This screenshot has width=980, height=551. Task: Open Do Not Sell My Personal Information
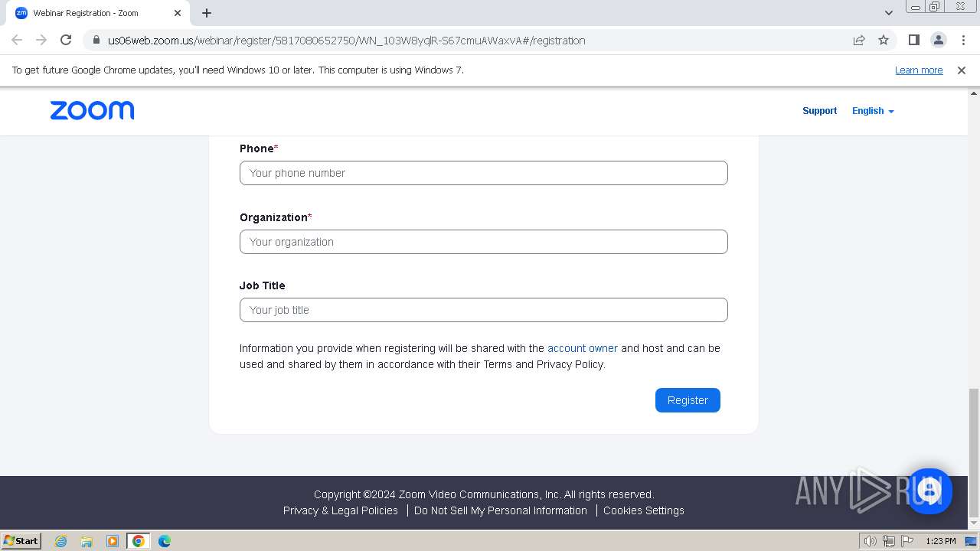[x=501, y=510]
